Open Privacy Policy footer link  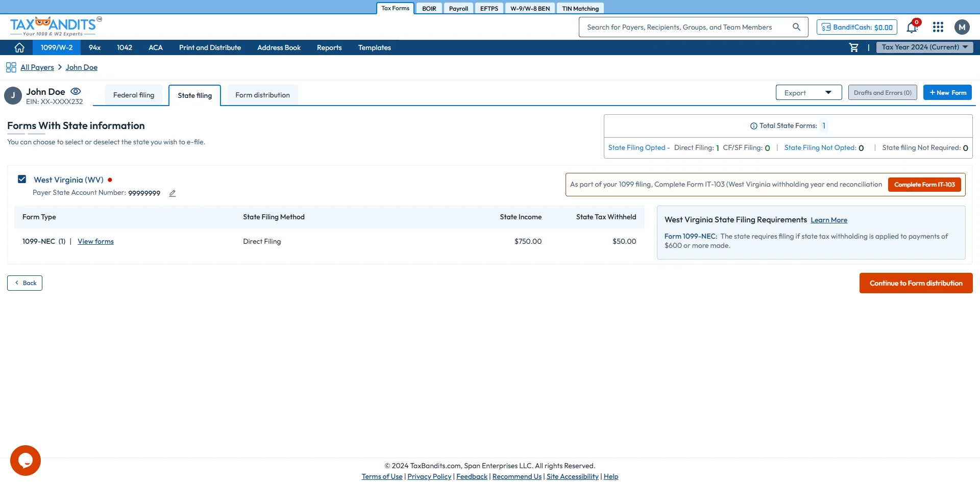point(429,476)
